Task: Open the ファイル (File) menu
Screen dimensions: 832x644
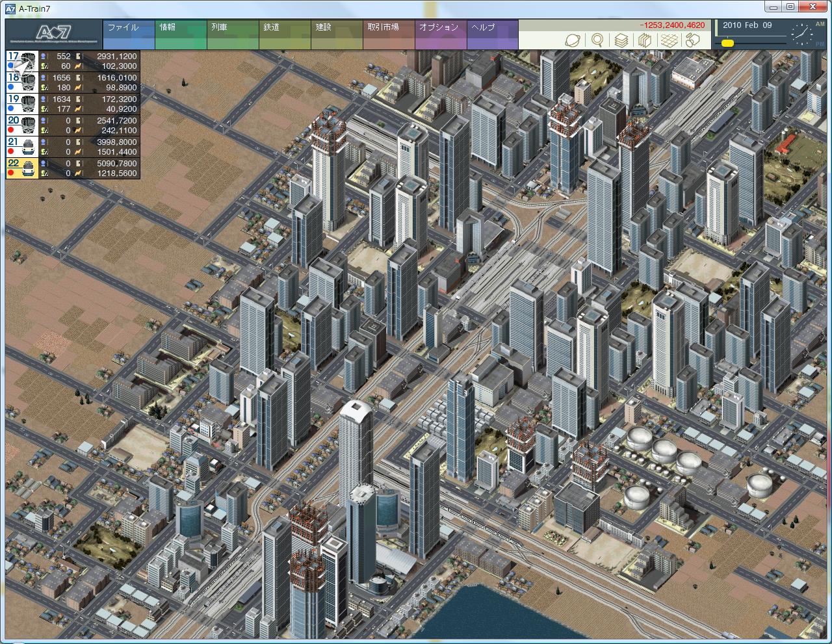Action: 129,34
